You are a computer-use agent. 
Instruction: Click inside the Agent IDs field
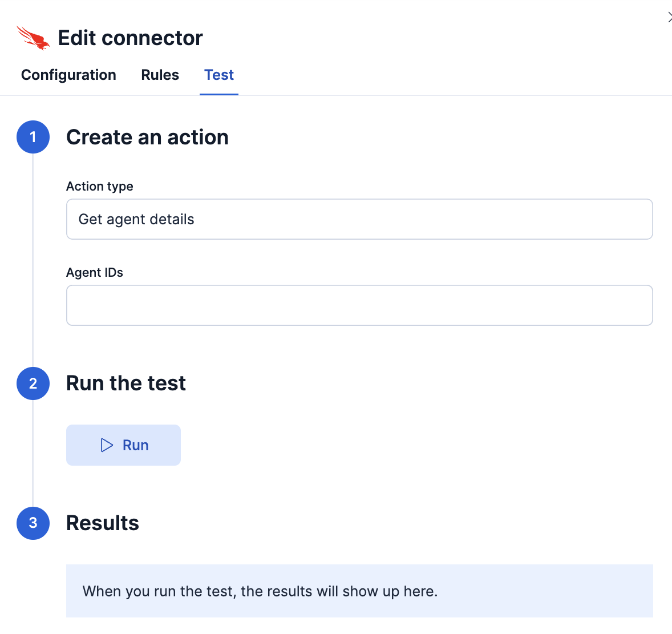pyautogui.click(x=359, y=305)
